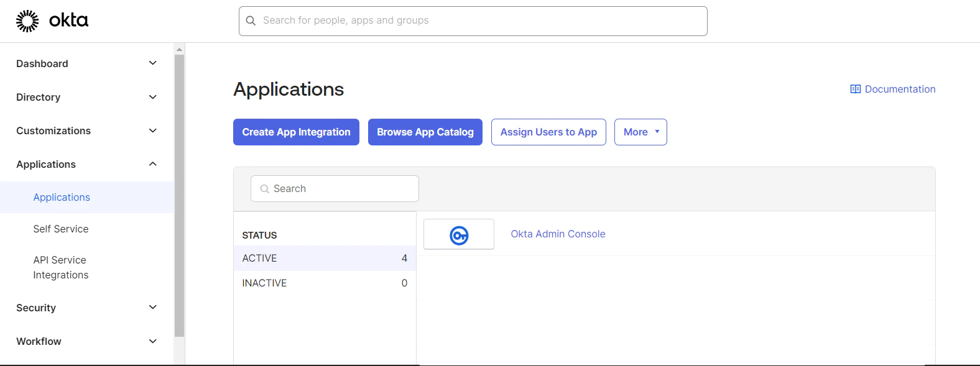
Task: Expand the Workflow section chevron
Action: (153, 341)
